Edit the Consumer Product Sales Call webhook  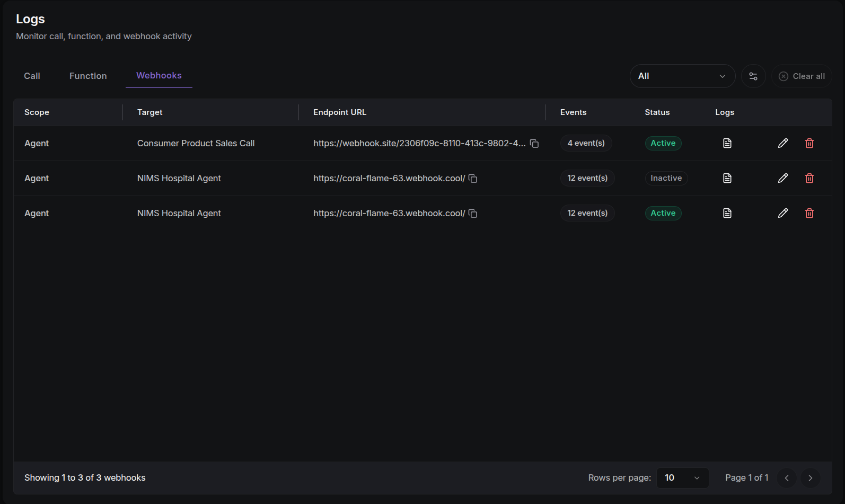[783, 143]
